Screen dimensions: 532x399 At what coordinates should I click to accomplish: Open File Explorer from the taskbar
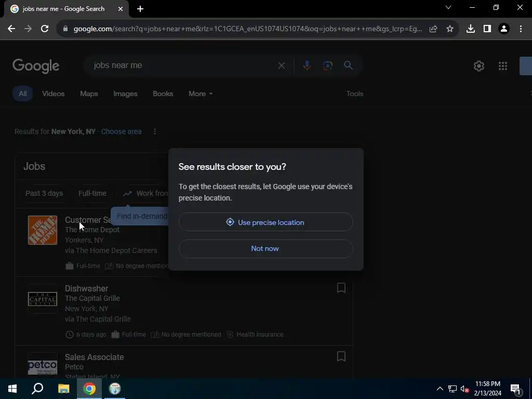tap(63, 389)
